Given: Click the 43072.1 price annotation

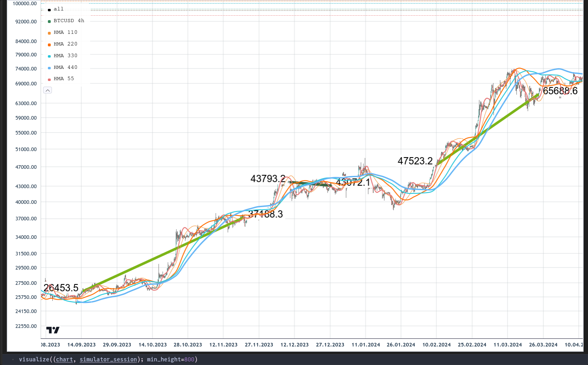Looking at the screenshot, I should pyautogui.click(x=353, y=182).
